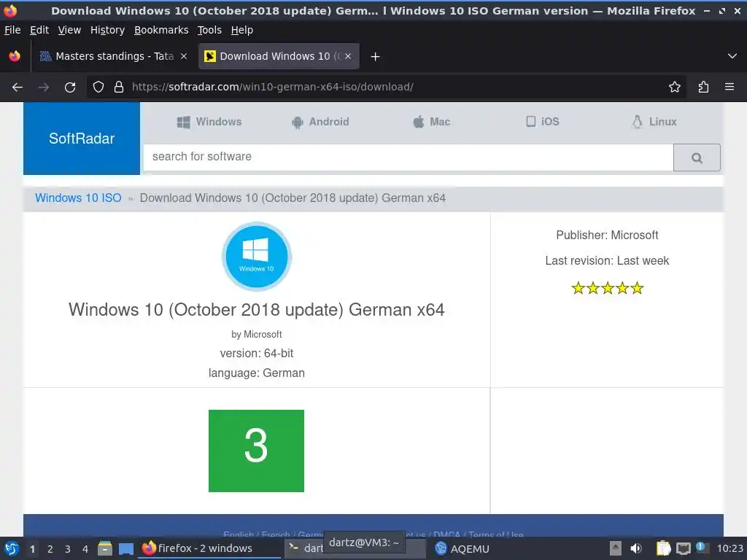Select the Download Windows 10 tab
The image size is (747, 560).
click(279, 56)
